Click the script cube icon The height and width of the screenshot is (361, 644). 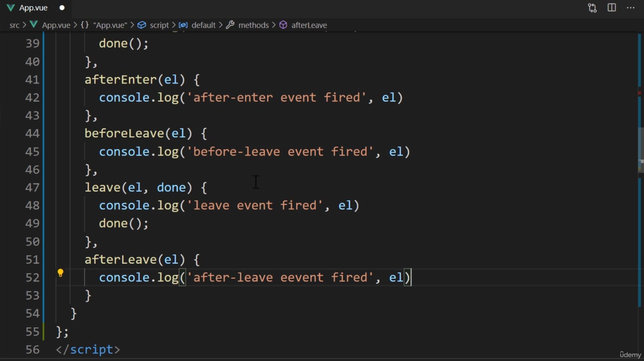point(142,25)
